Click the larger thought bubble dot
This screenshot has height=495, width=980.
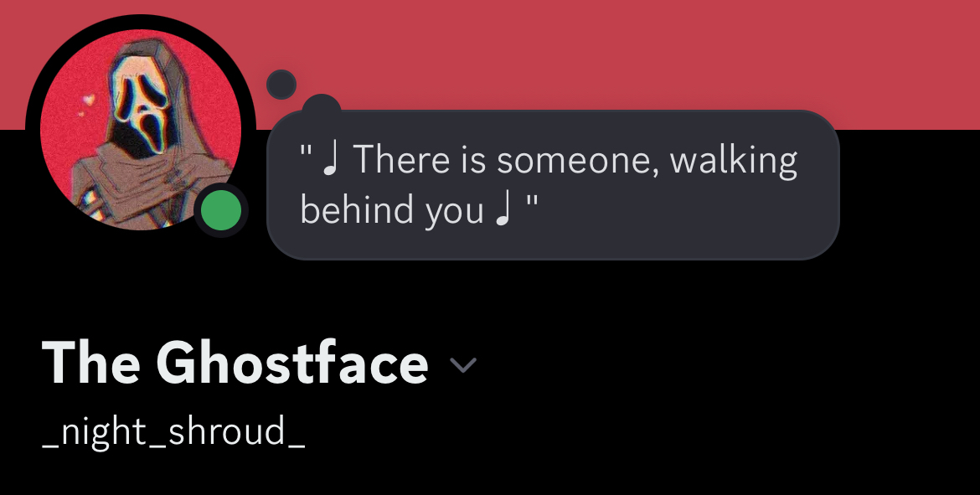pos(321,107)
